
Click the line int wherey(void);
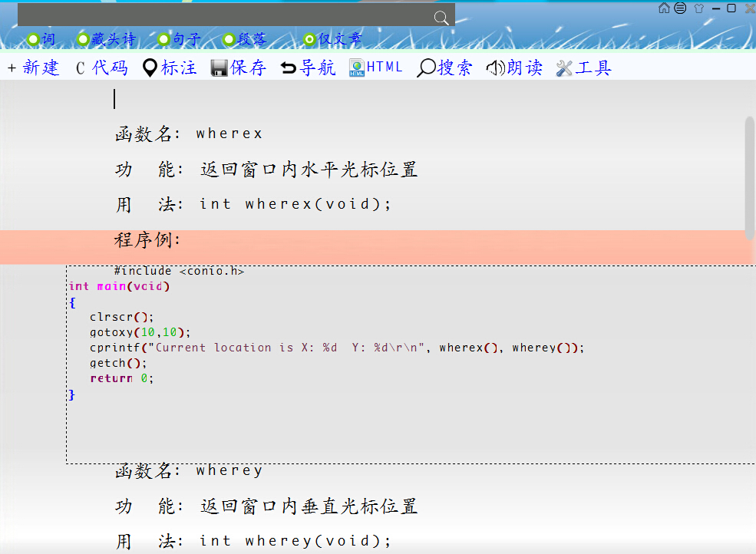pyautogui.click(x=295, y=541)
